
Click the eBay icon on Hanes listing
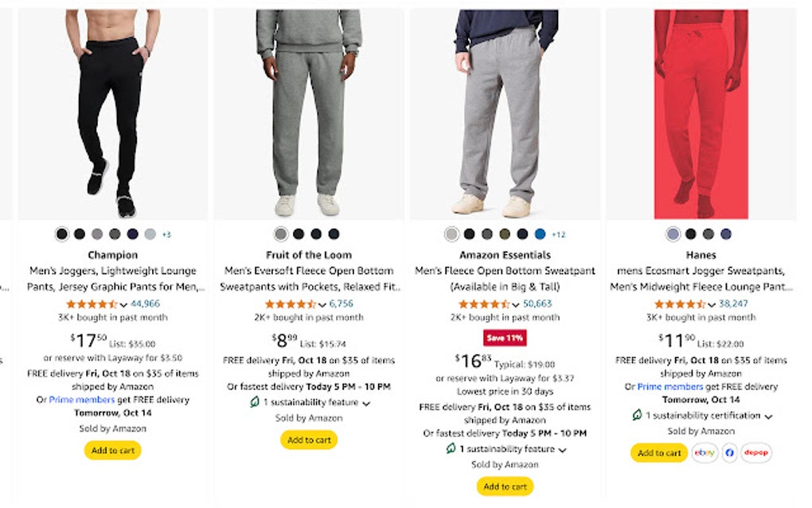pos(705,453)
